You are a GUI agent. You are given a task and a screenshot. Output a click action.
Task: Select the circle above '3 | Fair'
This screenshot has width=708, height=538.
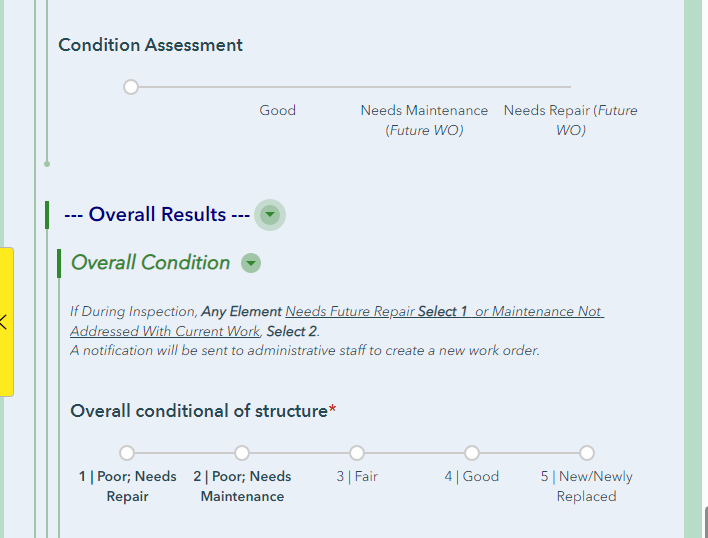click(357, 453)
